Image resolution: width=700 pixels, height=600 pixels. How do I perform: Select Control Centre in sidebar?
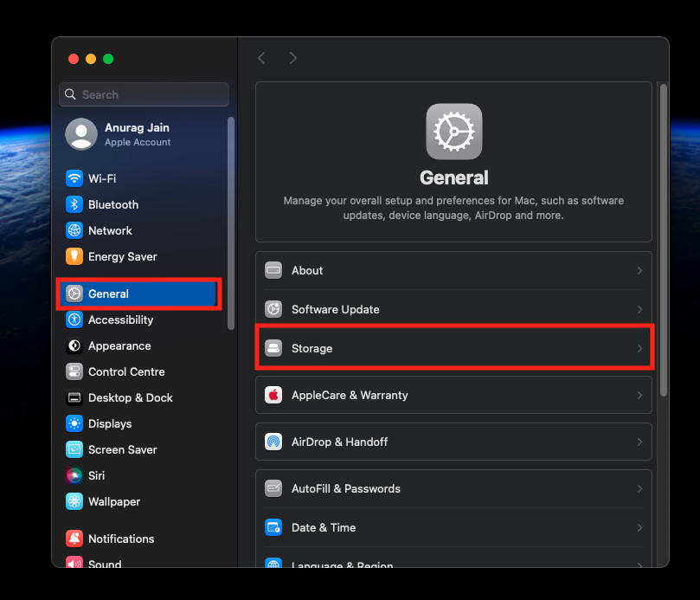125,371
